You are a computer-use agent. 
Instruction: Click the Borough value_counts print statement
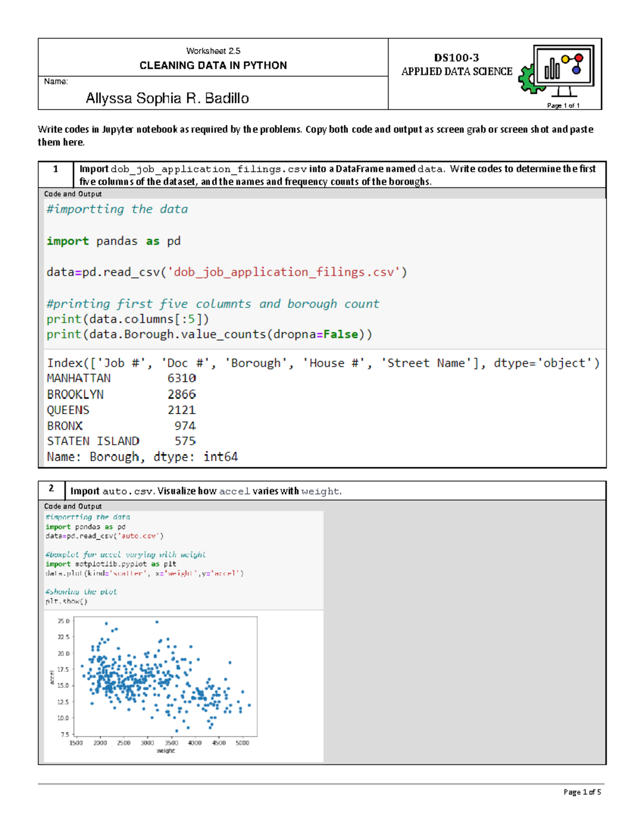pyautogui.click(x=209, y=335)
